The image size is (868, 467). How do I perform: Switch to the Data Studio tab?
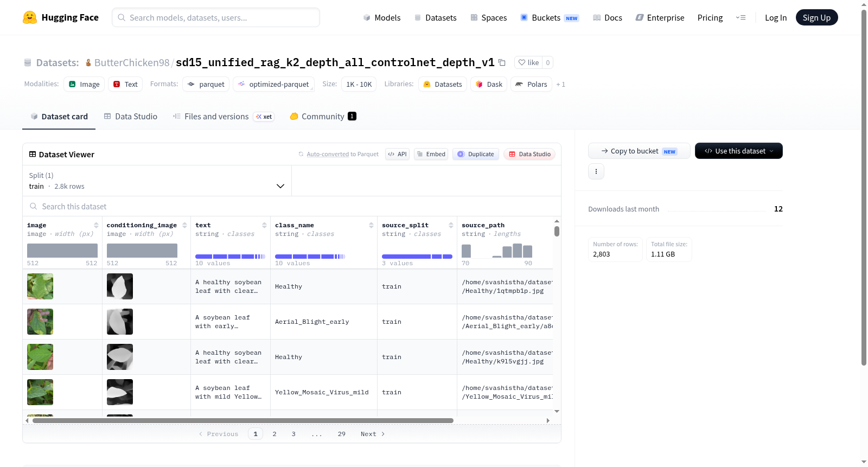[131, 116]
